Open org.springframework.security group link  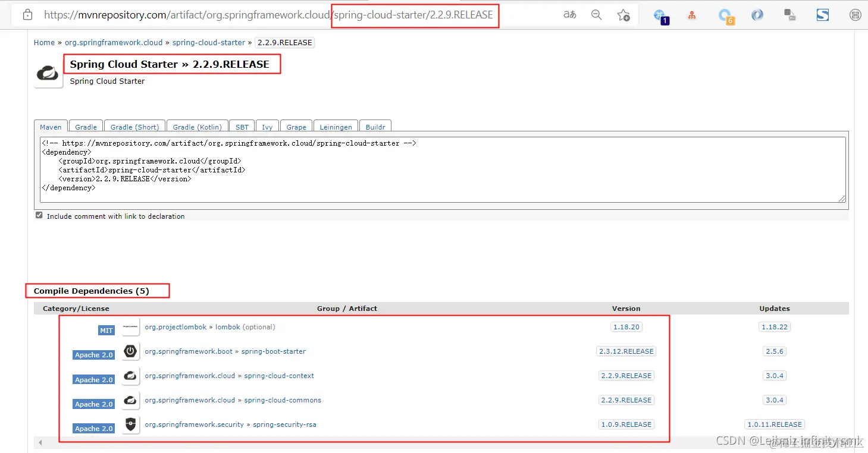coord(195,424)
